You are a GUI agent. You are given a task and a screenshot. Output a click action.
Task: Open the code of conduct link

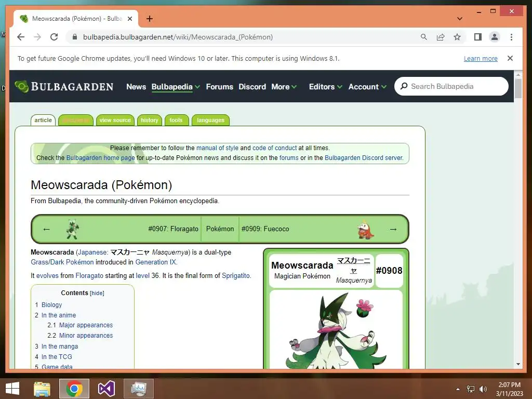(x=274, y=148)
